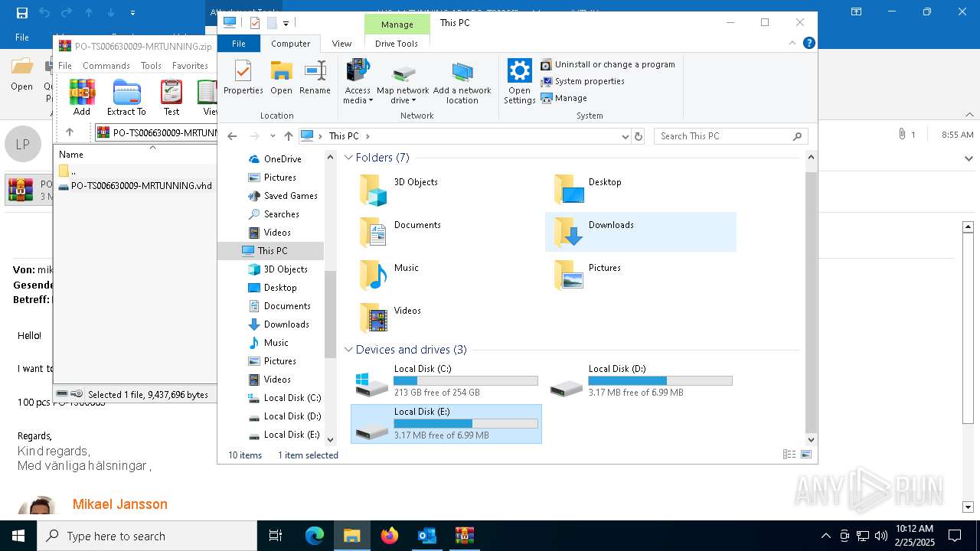Image resolution: width=980 pixels, height=551 pixels.
Task: Click the Name column header in WinRAR
Action: pos(71,155)
